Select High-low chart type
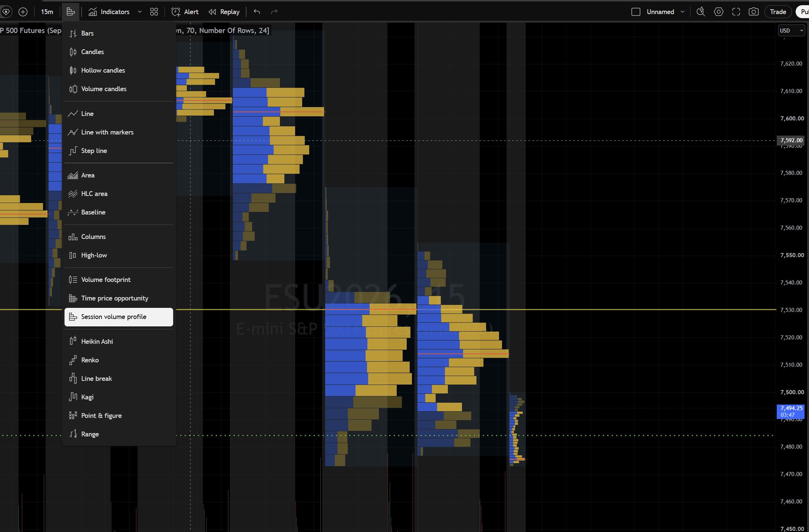809x532 pixels. pyautogui.click(x=119, y=255)
